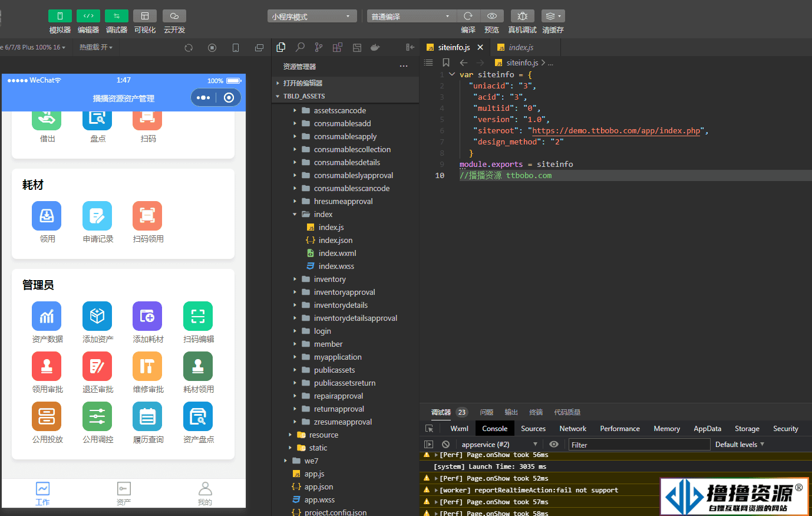
Task: Open the appservice (#2) context dropdown
Action: pyautogui.click(x=499, y=445)
